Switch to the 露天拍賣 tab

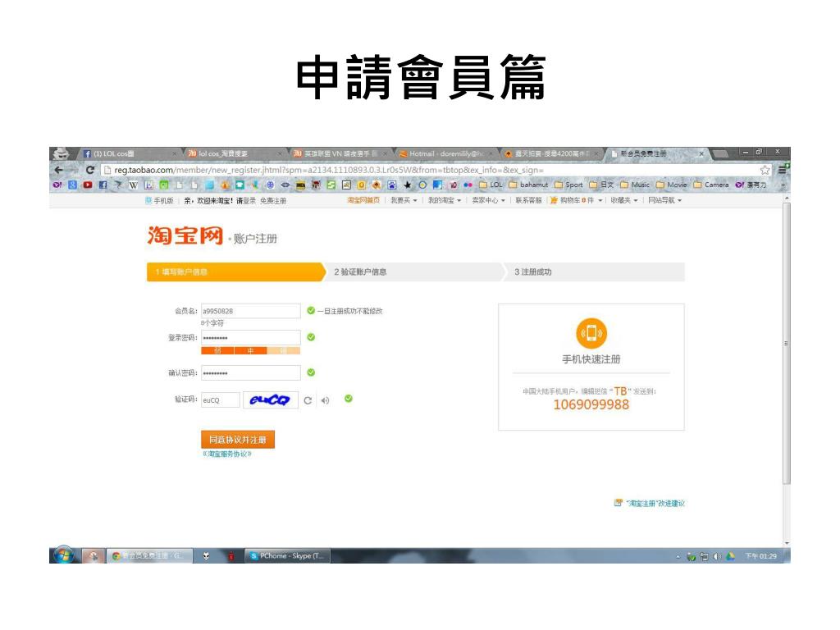point(552,153)
